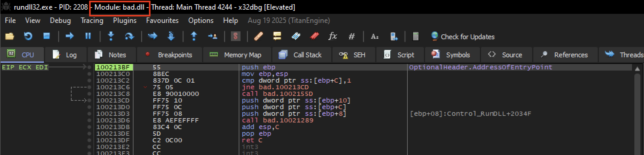Run the program with the right arrow icon
644x155 pixels.
point(69,36)
